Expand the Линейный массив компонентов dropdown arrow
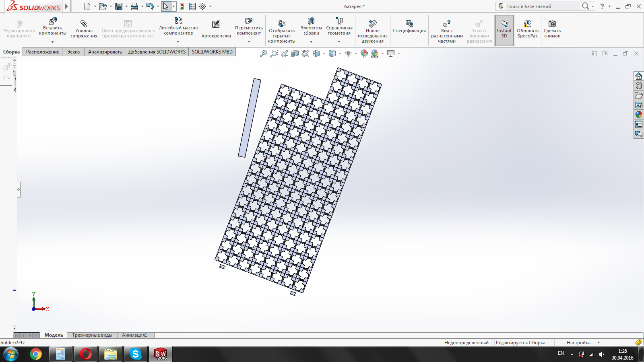644x362 pixels. click(178, 42)
